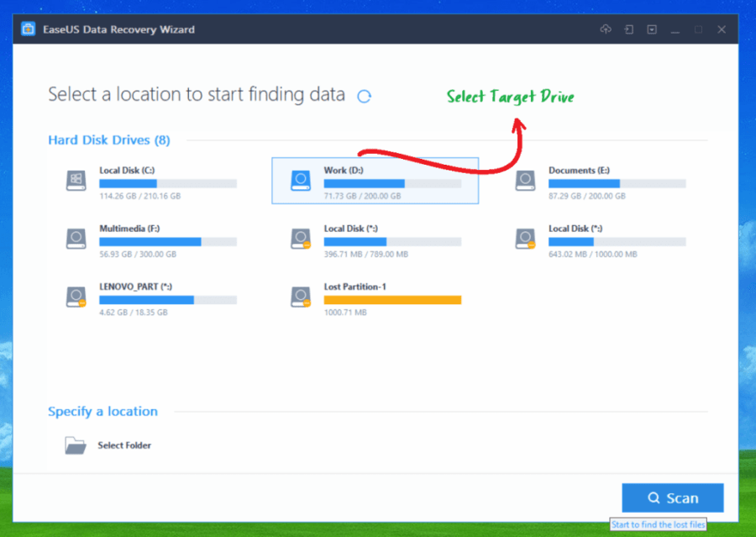Select the 1000.00 MB Local Disk icon

tap(525, 239)
